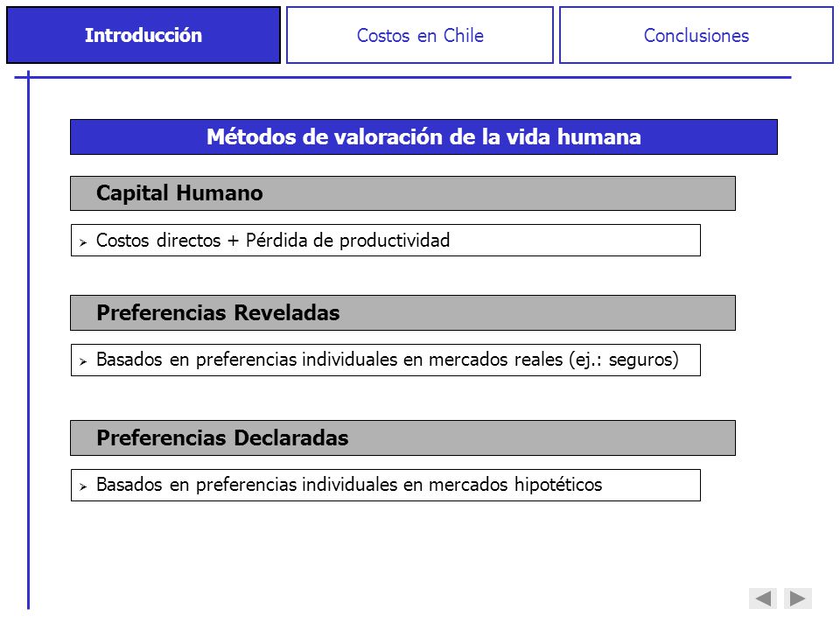This screenshot has width=840, height=630.
Task: Click the word Humano in first heading
Action: coord(220,192)
